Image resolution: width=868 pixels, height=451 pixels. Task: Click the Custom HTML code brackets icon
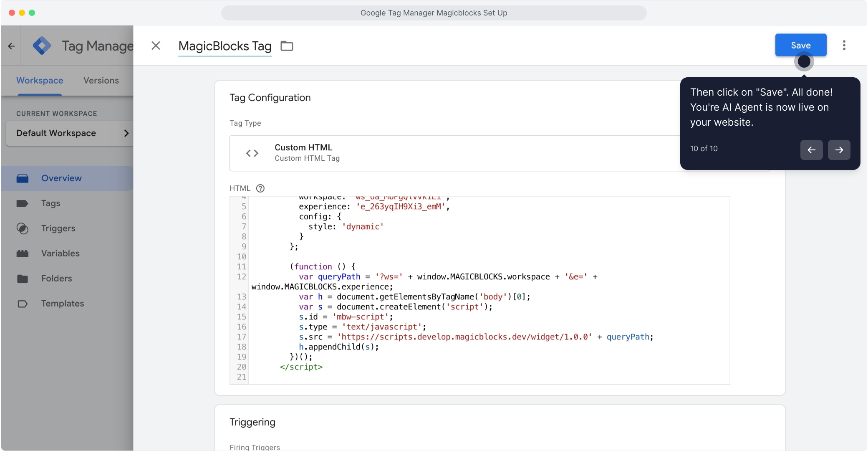pyautogui.click(x=252, y=153)
